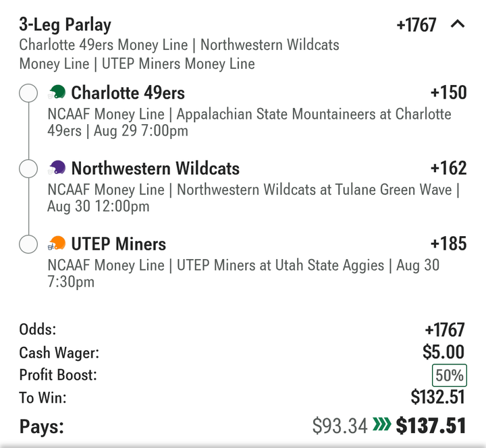Click the green Charlotte 49ers helmet icon
This screenshot has width=486, height=448.
pos(57,92)
